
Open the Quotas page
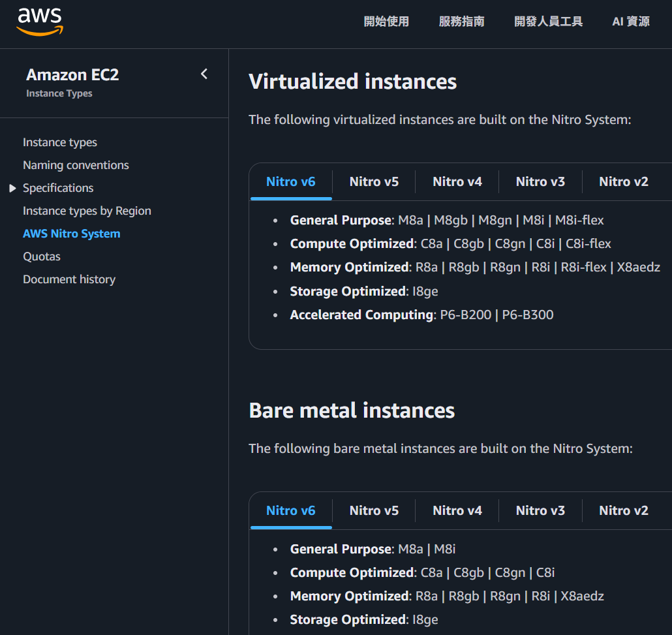pos(42,256)
